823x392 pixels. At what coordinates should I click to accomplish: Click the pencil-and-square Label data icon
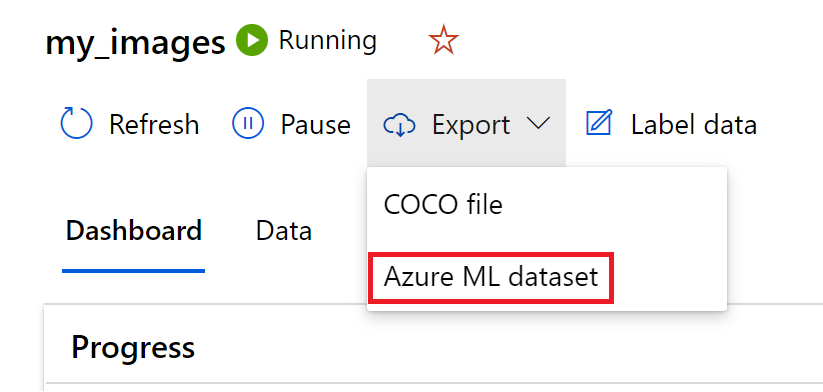[599, 123]
